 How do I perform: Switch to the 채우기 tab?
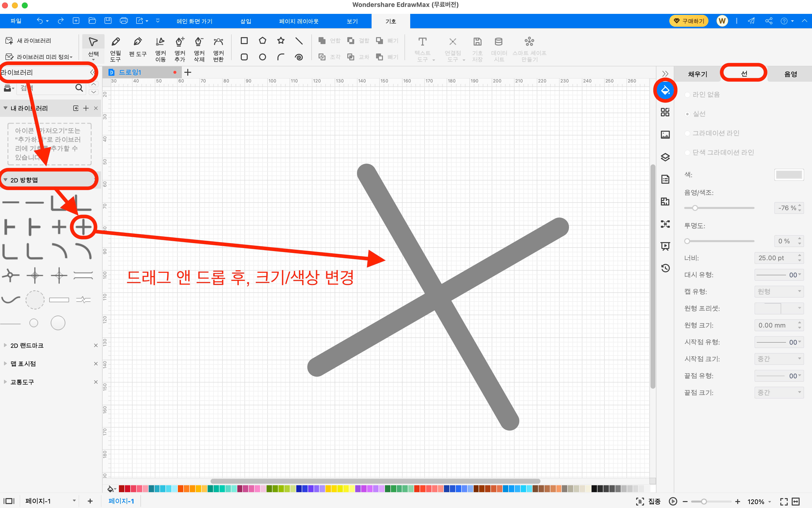[x=697, y=74]
